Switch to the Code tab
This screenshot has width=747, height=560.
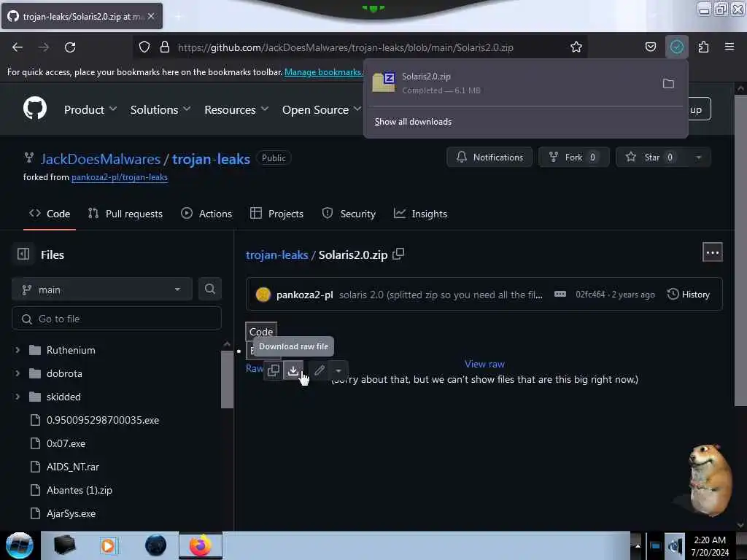click(x=50, y=214)
